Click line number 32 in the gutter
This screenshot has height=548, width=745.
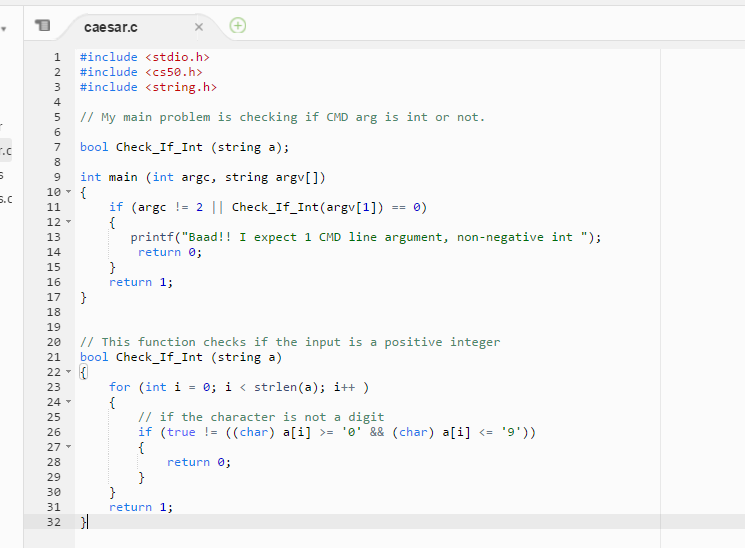coord(54,522)
